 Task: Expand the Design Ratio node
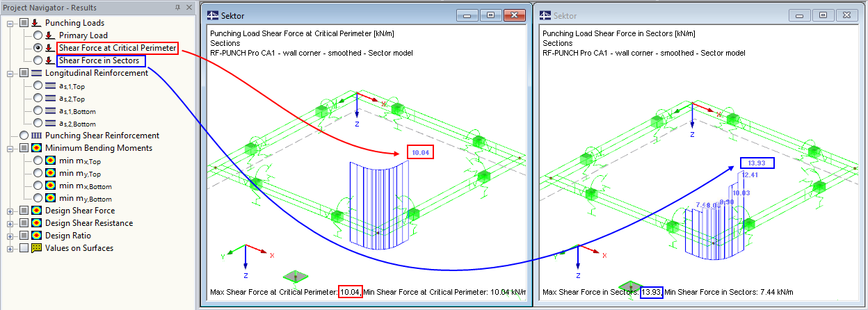(10, 236)
